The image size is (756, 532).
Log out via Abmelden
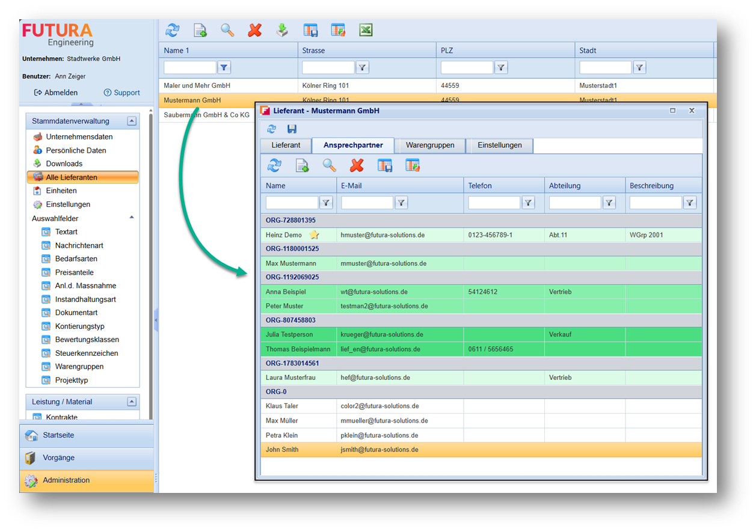coord(56,93)
